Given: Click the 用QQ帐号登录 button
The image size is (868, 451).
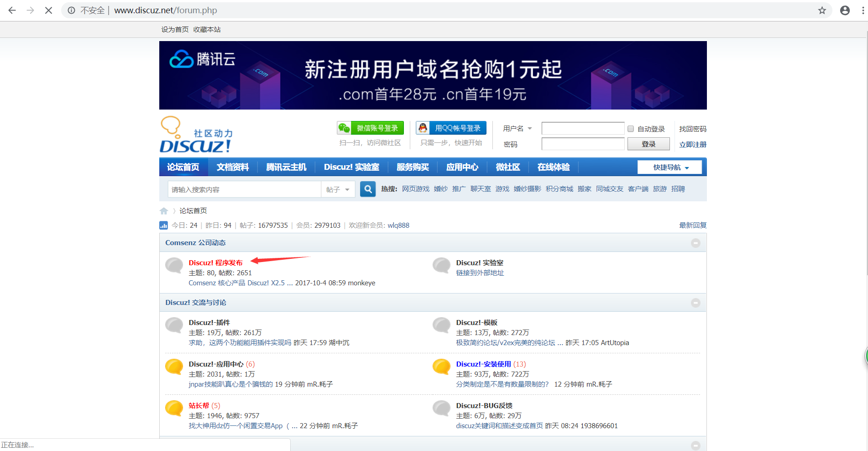Looking at the screenshot, I should [x=451, y=128].
